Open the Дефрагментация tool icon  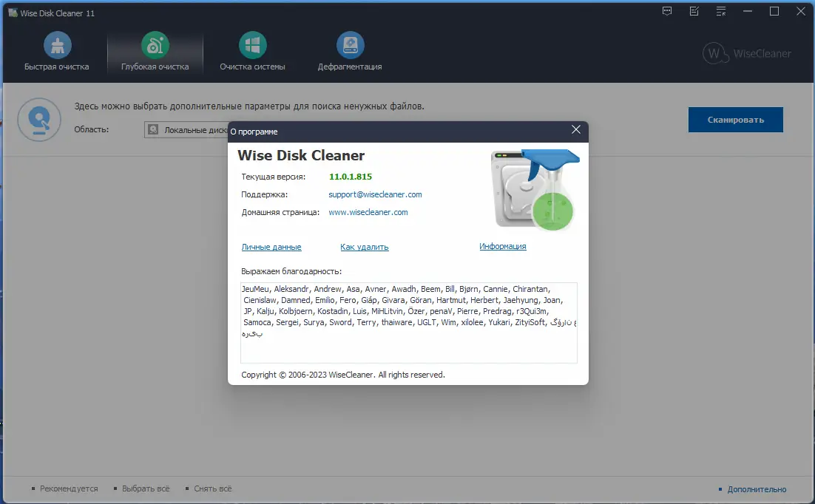click(350, 46)
